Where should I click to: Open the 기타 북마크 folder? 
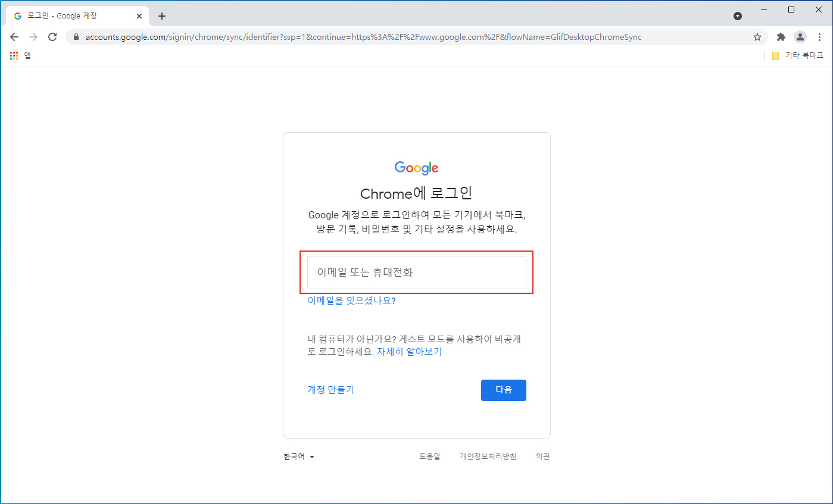(797, 55)
